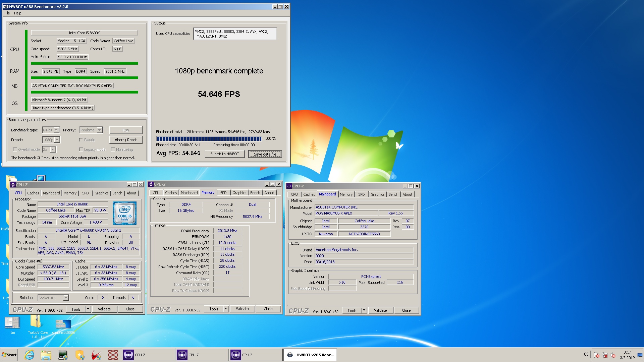Click Used CPU capabilities text box
This screenshot has height=362, width=644.
click(x=235, y=34)
